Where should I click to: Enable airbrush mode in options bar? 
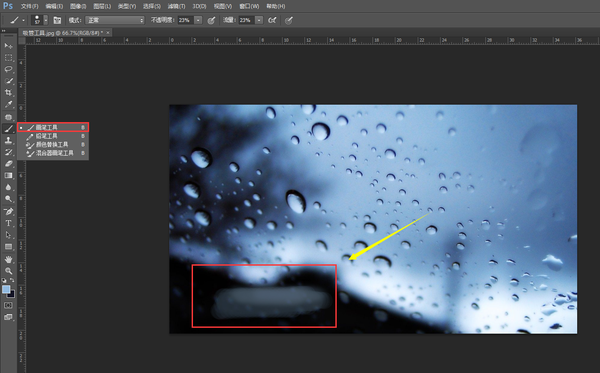click(x=272, y=20)
